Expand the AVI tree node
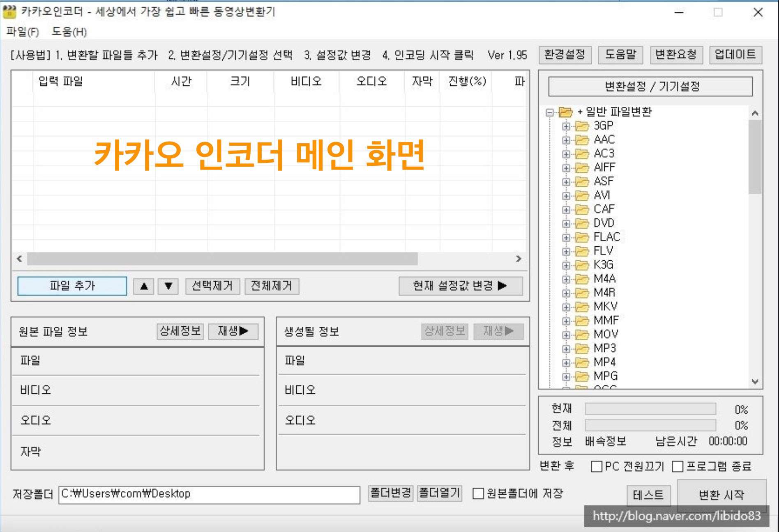779x532 pixels. click(566, 196)
